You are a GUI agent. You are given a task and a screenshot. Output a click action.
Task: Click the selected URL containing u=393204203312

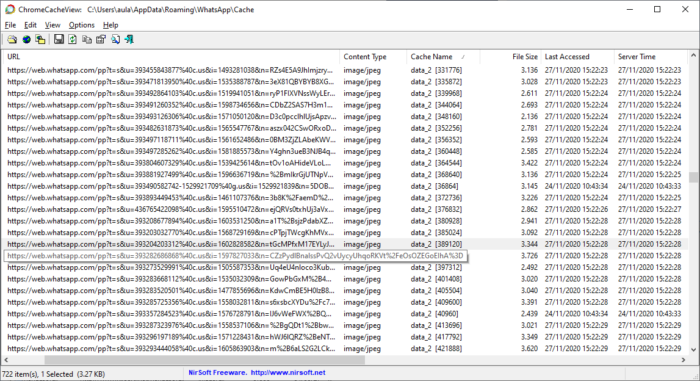(x=171, y=244)
